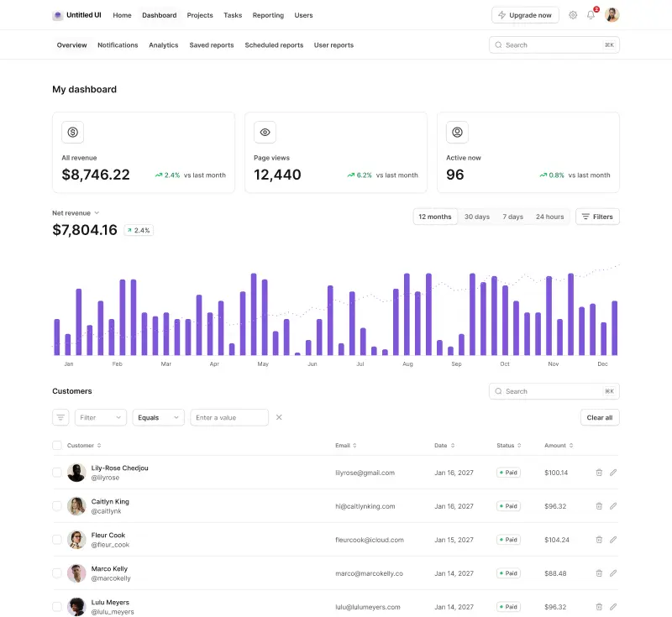Switch to the Notifications tab
The image size is (672, 617).
pyautogui.click(x=118, y=45)
